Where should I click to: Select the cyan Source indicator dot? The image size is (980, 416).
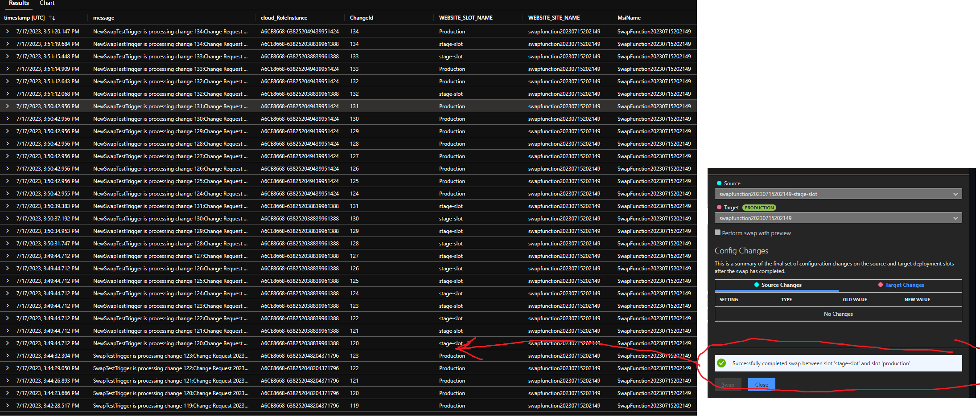719,183
